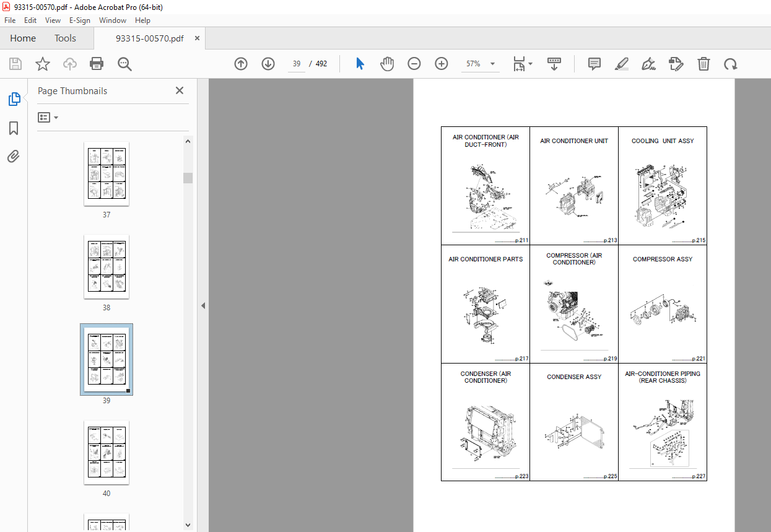This screenshot has width=771, height=532.
Task: Zoom out with the minus icon
Action: click(x=414, y=64)
